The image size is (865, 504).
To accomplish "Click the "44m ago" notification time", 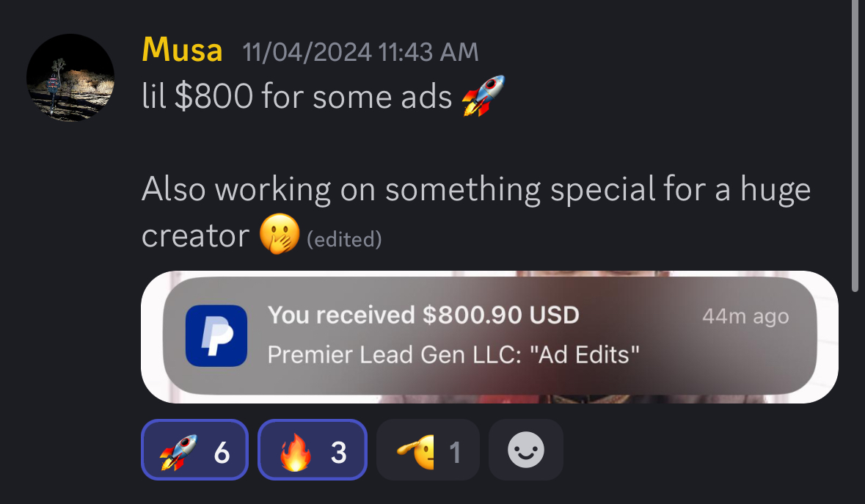I will click(x=745, y=316).
